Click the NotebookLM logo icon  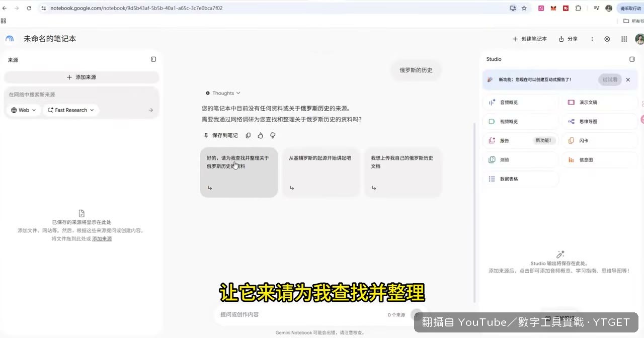coord(10,39)
